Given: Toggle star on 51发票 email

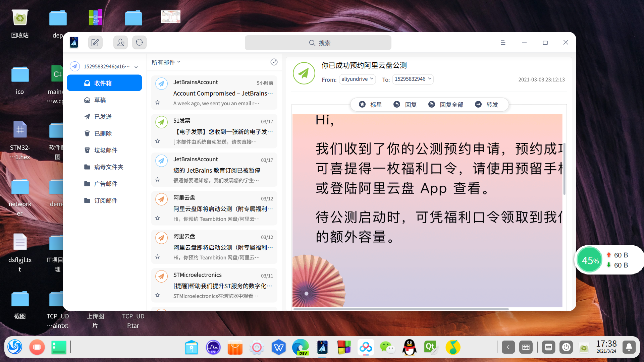Looking at the screenshot, I should tap(158, 141).
